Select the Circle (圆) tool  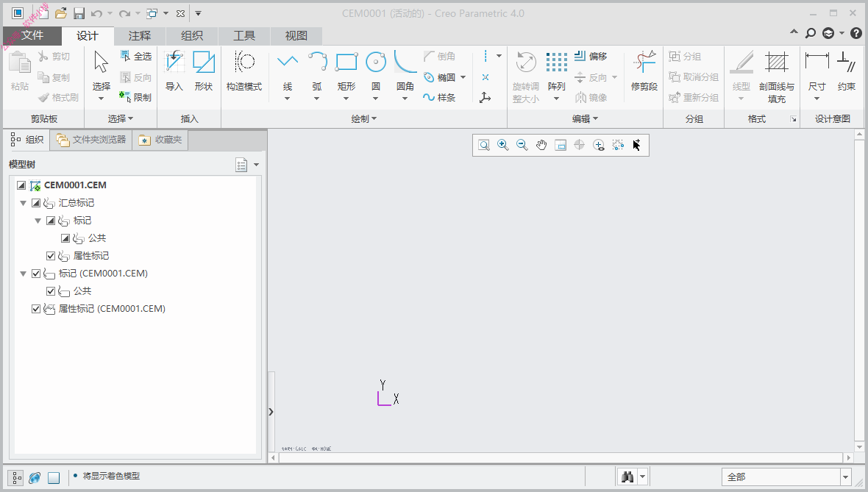(x=375, y=69)
